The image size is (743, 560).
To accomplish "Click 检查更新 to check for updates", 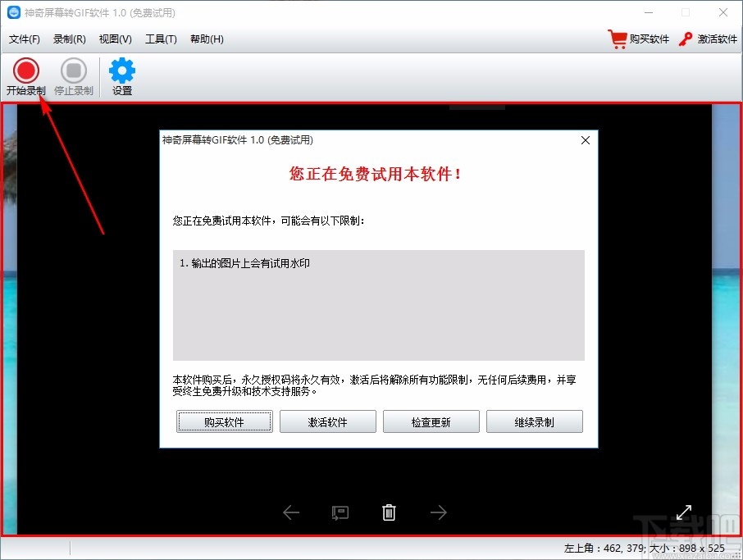I will point(431,421).
